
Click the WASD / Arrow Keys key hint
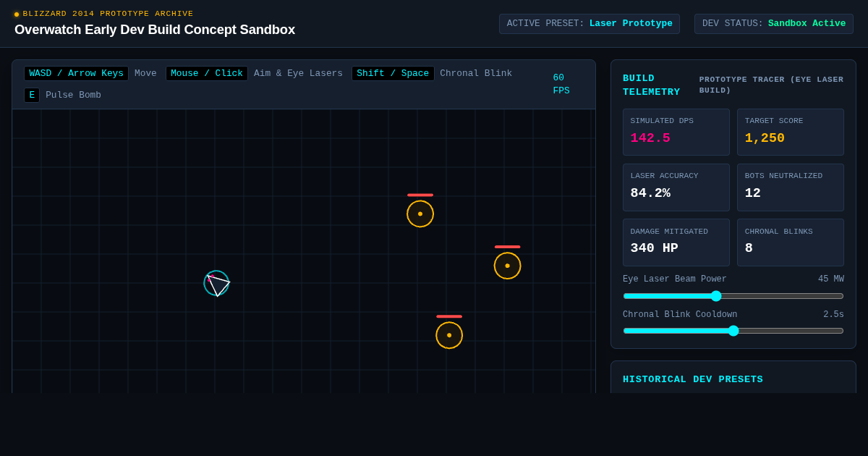[x=76, y=73]
